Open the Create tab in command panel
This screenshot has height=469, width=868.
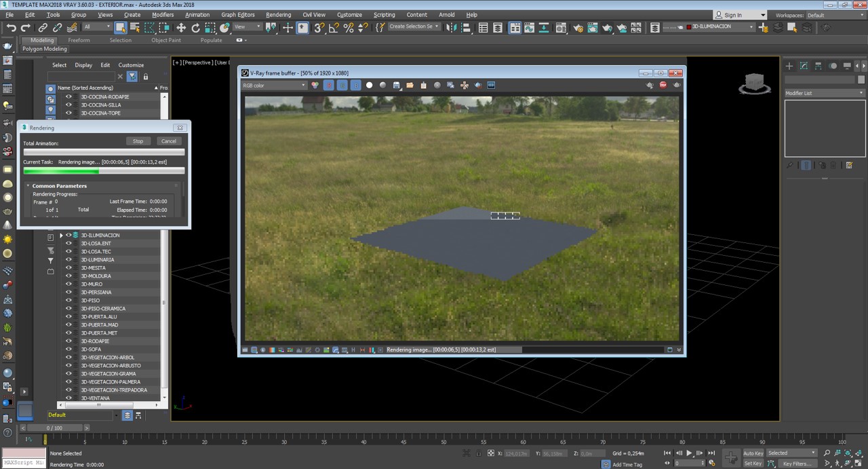coord(789,66)
